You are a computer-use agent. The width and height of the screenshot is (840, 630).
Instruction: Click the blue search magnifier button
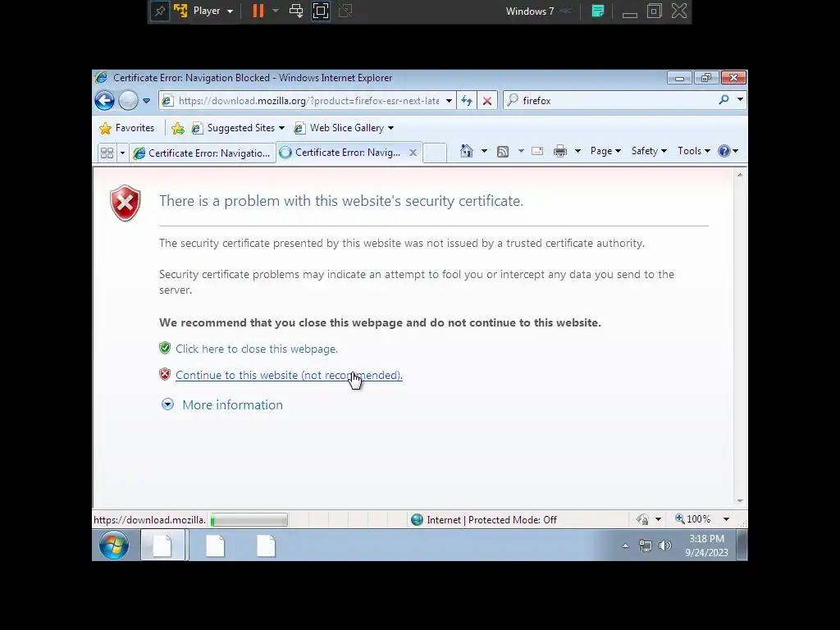[724, 99]
